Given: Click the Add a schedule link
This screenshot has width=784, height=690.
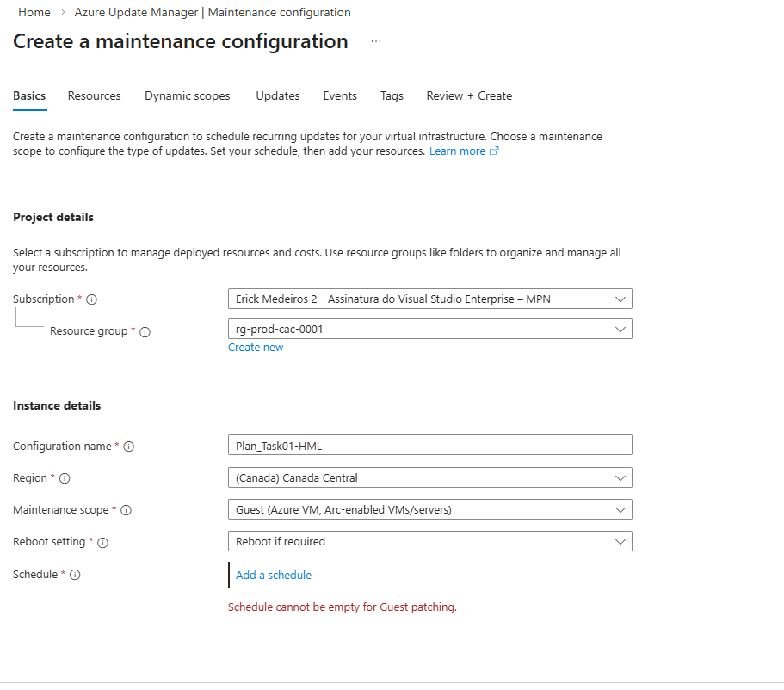Looking at the screenshot, I should tap(274, 575).
